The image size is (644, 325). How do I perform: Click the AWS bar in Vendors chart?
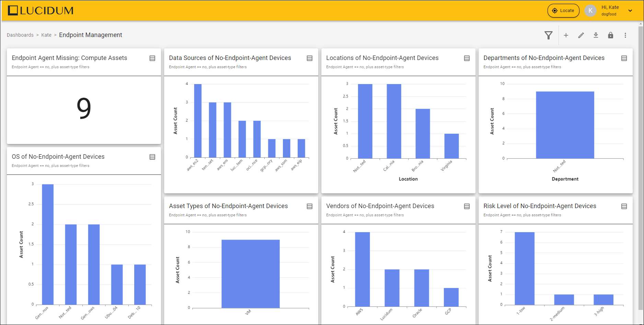pos(363,269)
